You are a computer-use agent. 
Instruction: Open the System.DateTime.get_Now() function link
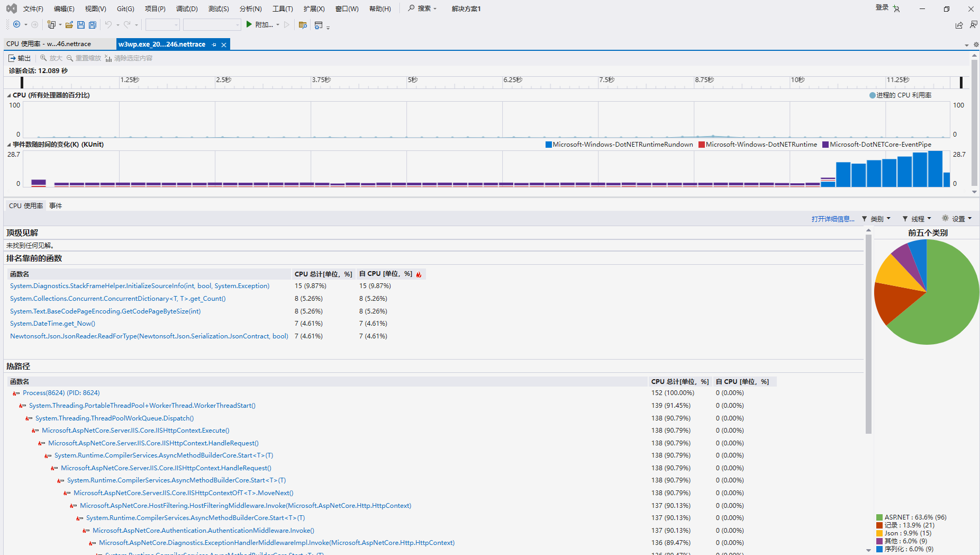(x=52, y=324)
